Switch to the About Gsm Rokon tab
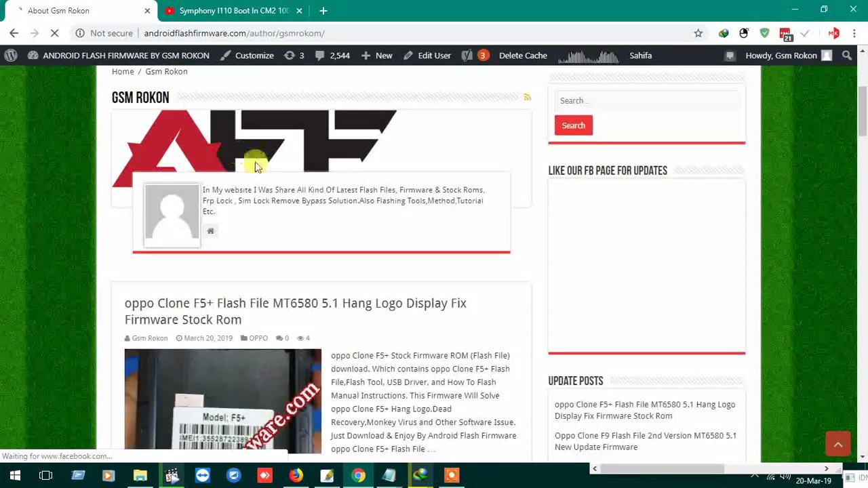 pyautogui.click(x=78, y=11)
